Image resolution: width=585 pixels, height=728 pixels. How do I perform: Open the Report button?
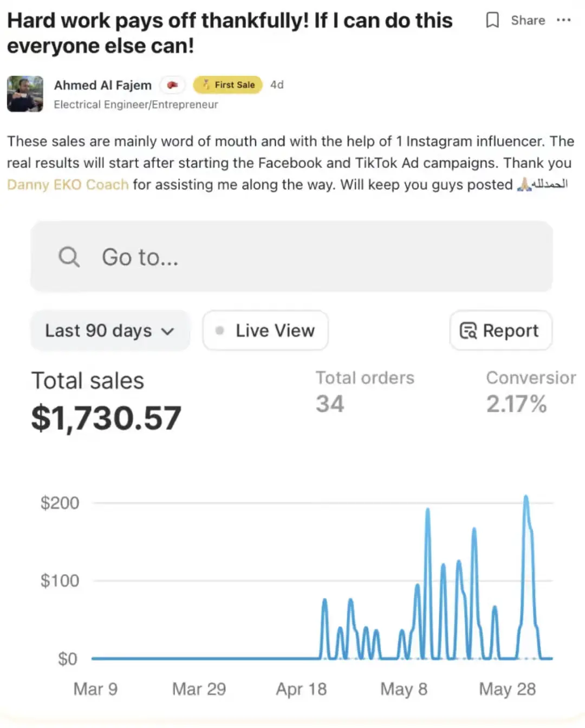pos(501,330)
